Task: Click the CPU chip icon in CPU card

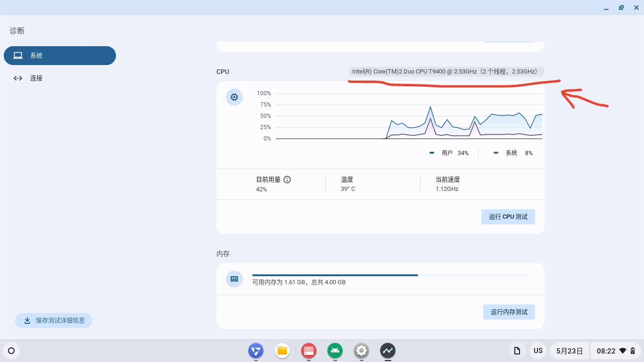Action: (234, 98)
